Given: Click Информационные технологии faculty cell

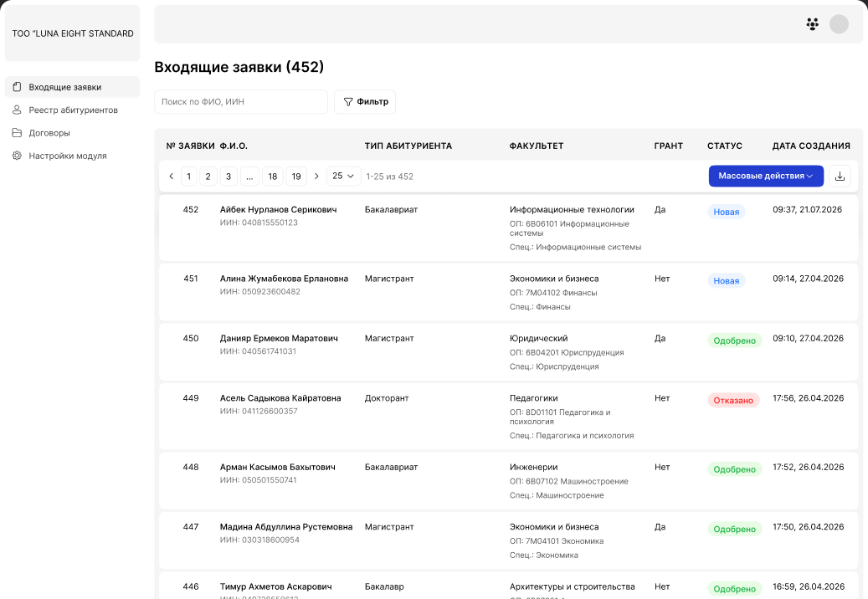Looking at the screenshot, I should coord(572,210).
